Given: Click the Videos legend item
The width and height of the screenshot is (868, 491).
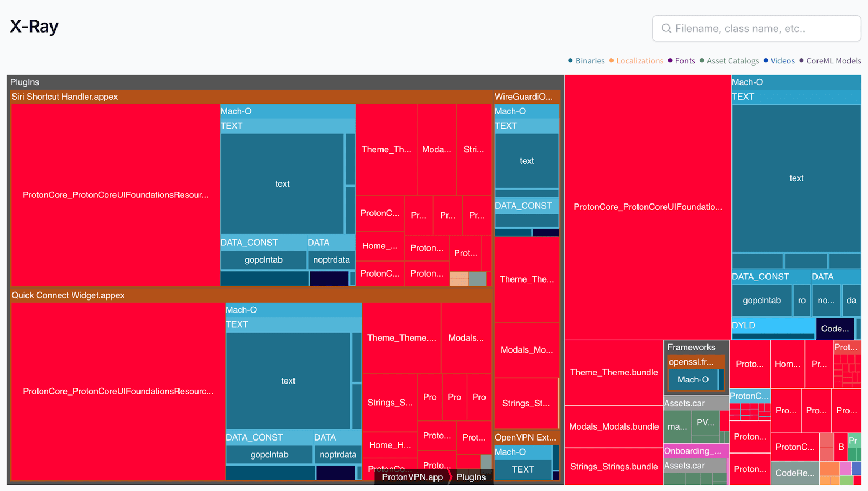Looking at the screenshot, I should [x=779, y=61].
